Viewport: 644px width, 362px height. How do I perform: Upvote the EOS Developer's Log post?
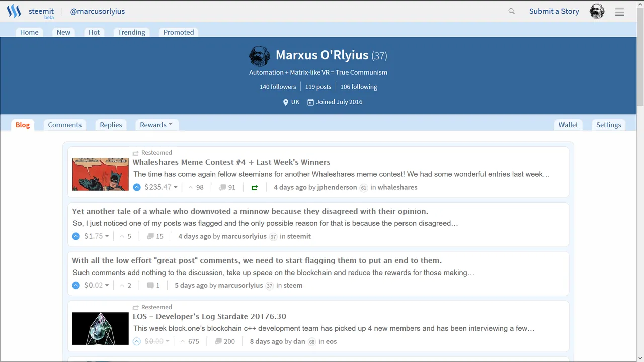coord(137,341)
